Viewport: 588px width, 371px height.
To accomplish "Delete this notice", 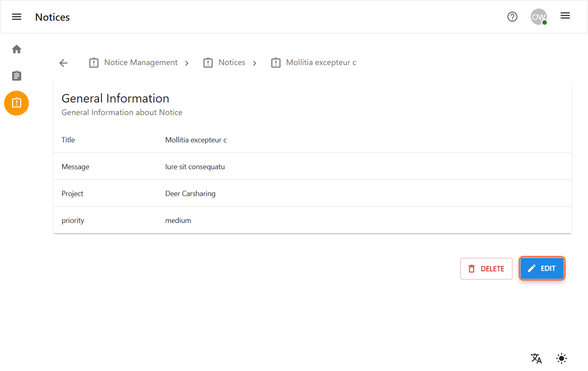I will point(486,268).
